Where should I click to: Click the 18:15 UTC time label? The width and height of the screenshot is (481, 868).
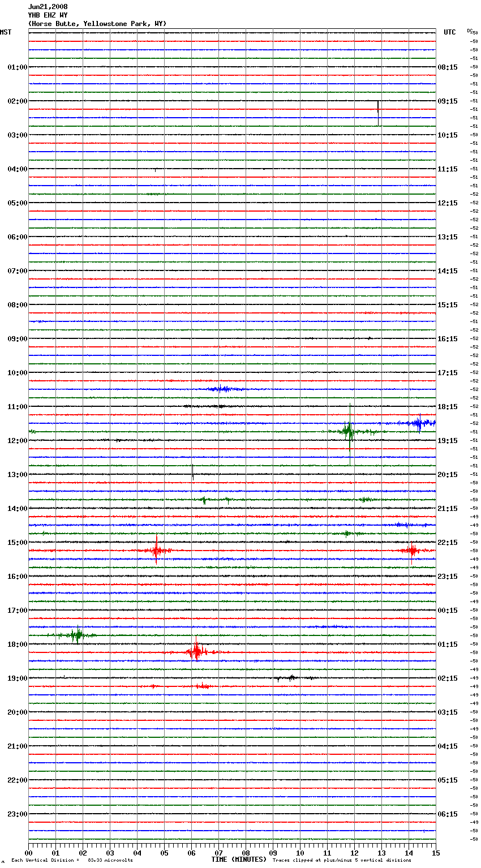pyautogui.click(x=448, y=407)
